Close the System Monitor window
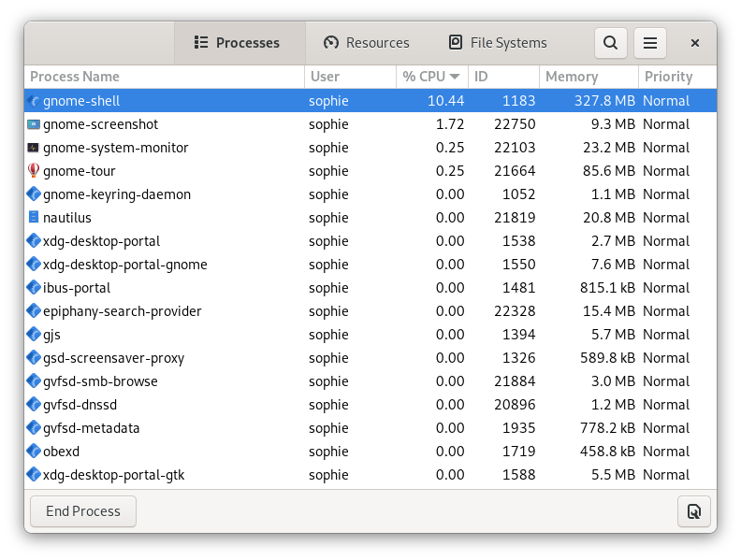 pos(695,43)
